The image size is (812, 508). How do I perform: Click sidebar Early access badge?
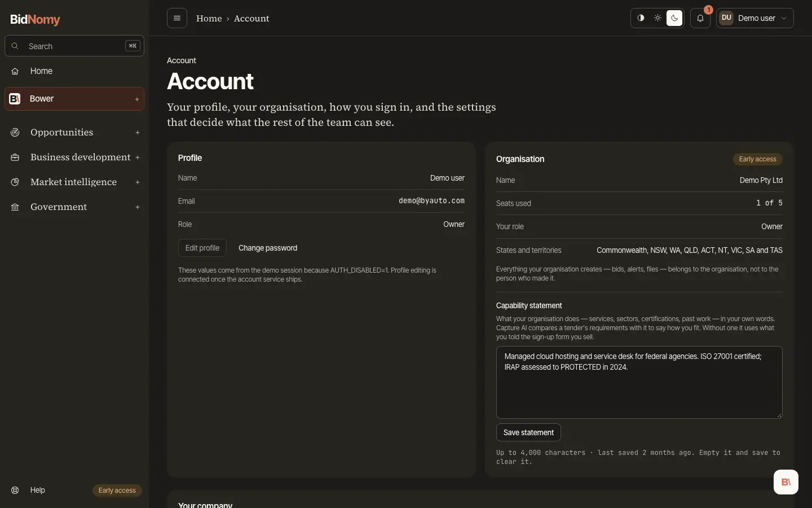pos(117,491)
